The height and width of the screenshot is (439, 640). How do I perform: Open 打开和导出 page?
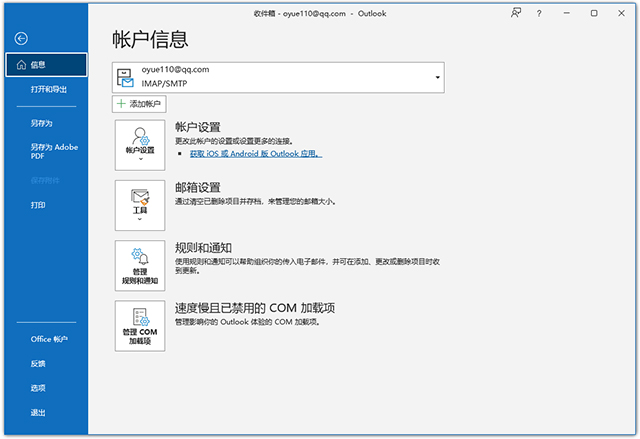pos(49,89)
